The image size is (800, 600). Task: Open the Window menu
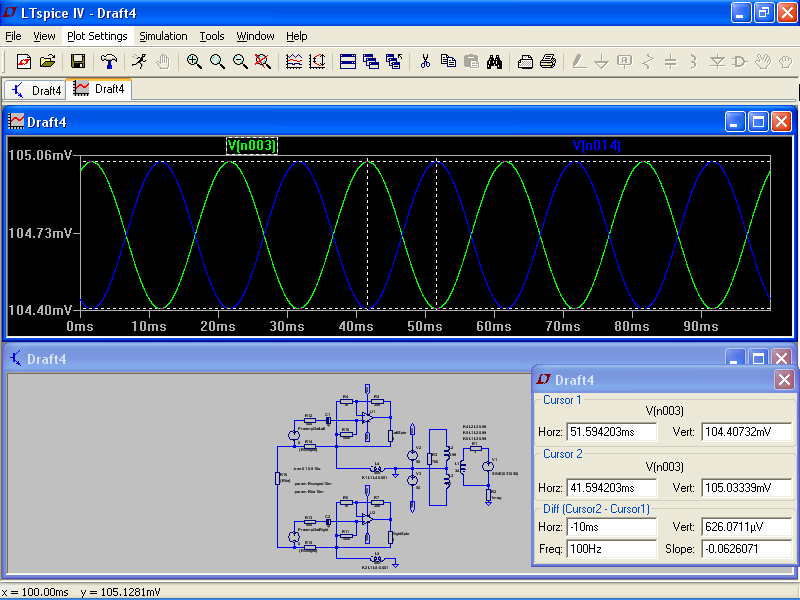(x=255, y=36)
